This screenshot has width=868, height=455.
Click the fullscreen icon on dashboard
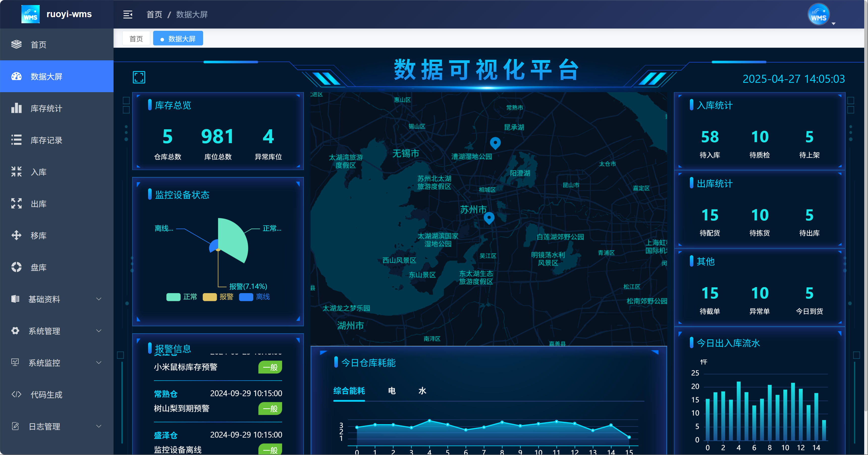[x=139, y=77]
